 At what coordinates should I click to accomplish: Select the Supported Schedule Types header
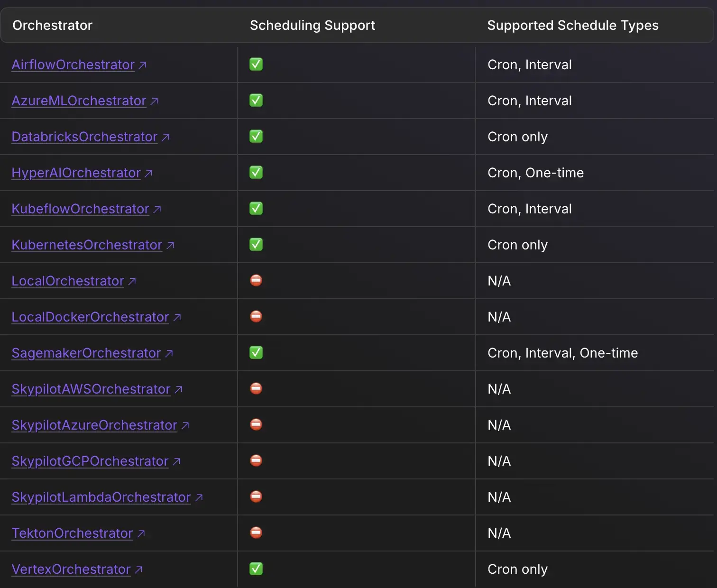(x=572, y=26)
